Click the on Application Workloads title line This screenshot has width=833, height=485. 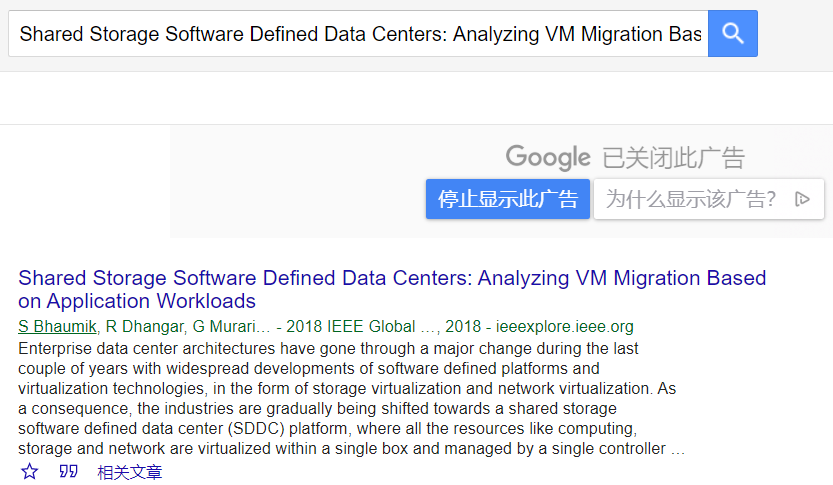(137, 301)
